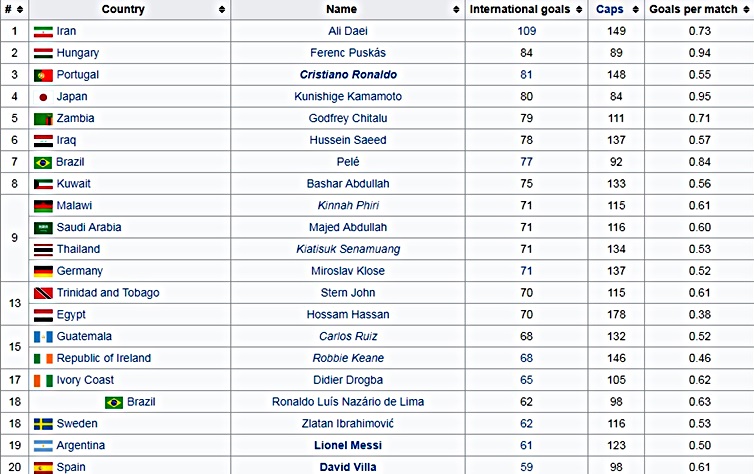
Task: Open Lionel Messi's player page
Action: tap(348, 445)
